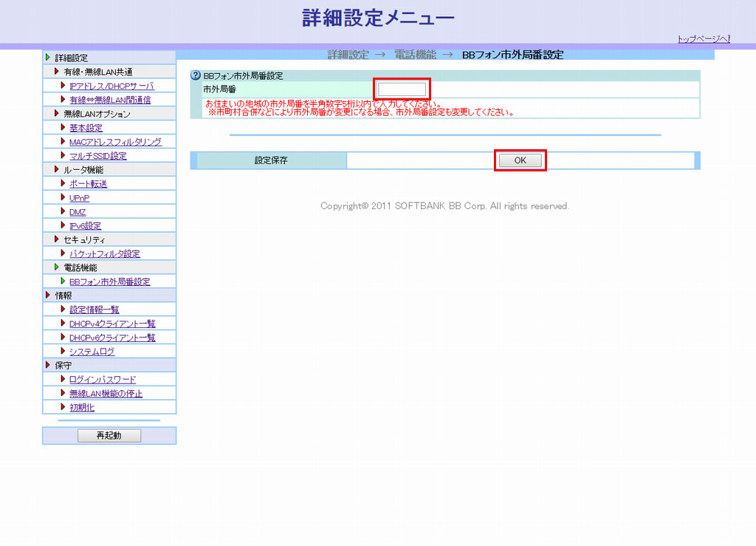Click the UPnP menu link
This screenshot has width=756, height=546.
point(79,198)
